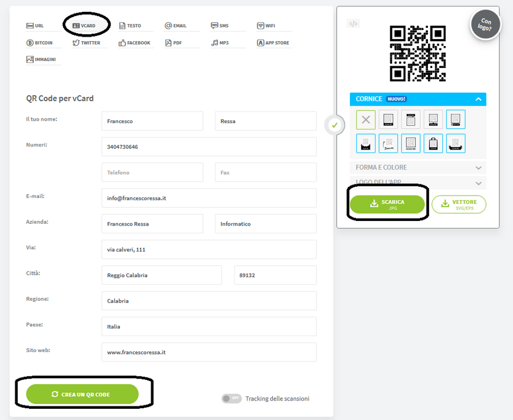Pick the frame with speech bubble on top

pyautogui.click(x=411, y=119)
